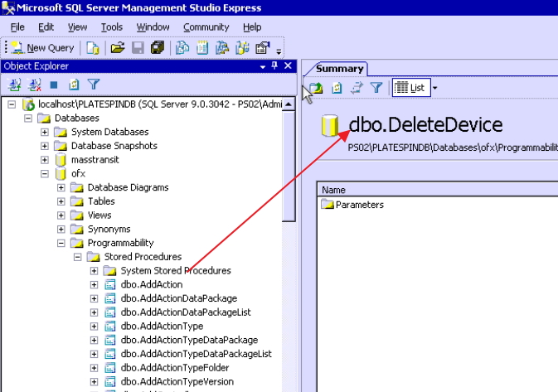Screen dimensions: 558x392
Task: Click the Save All icon
Action: pos(158,48)
